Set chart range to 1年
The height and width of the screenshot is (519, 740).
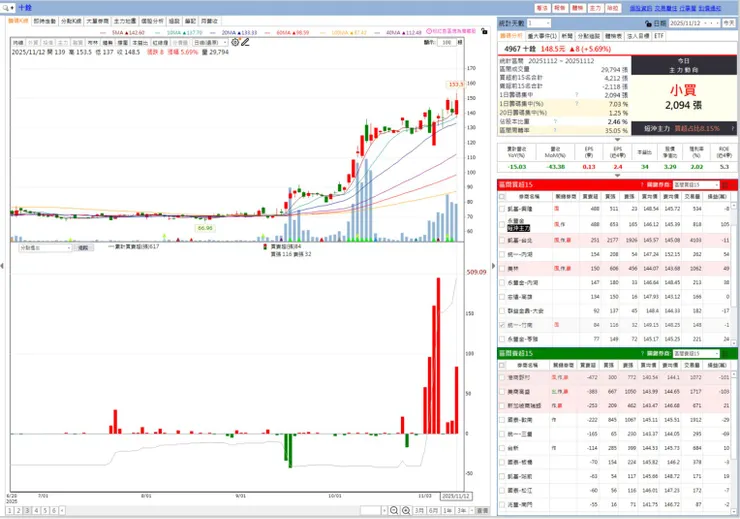447,511
